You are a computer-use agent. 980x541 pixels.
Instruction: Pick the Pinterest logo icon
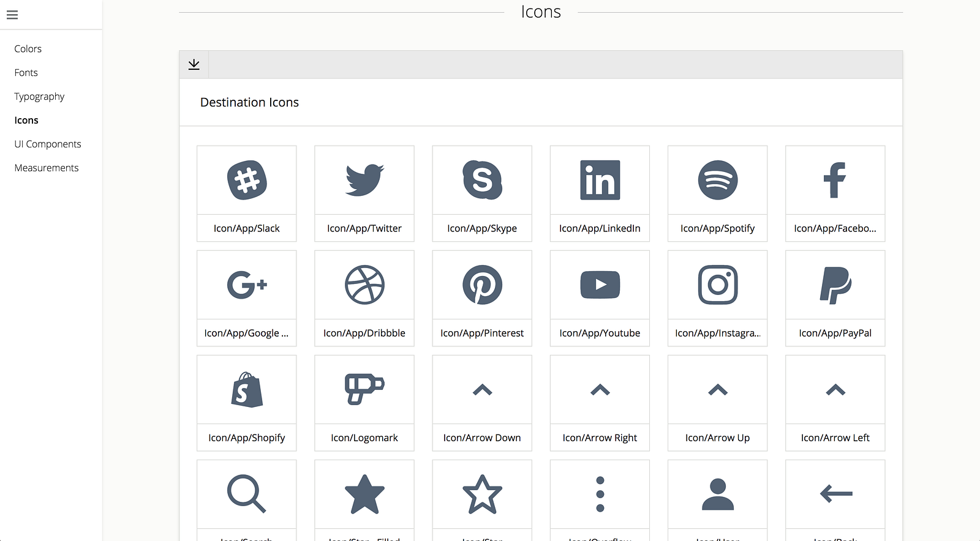point(482,285)
